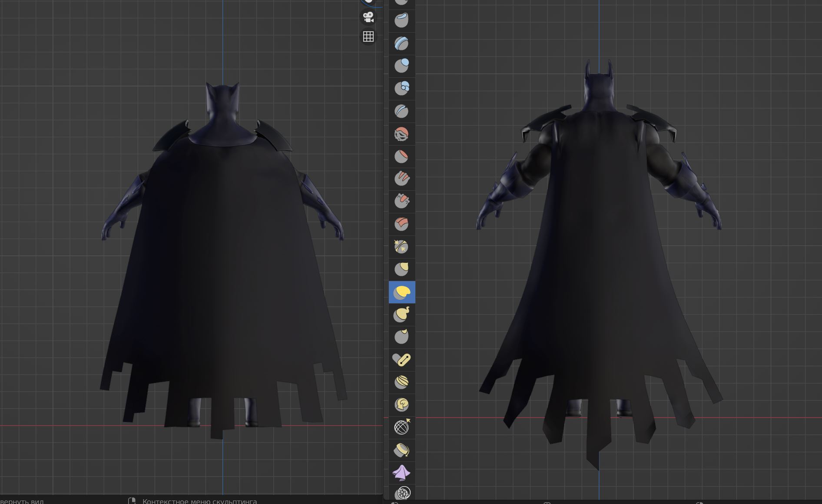Select the Pose brush tool
822x504 pixels.
401,360
